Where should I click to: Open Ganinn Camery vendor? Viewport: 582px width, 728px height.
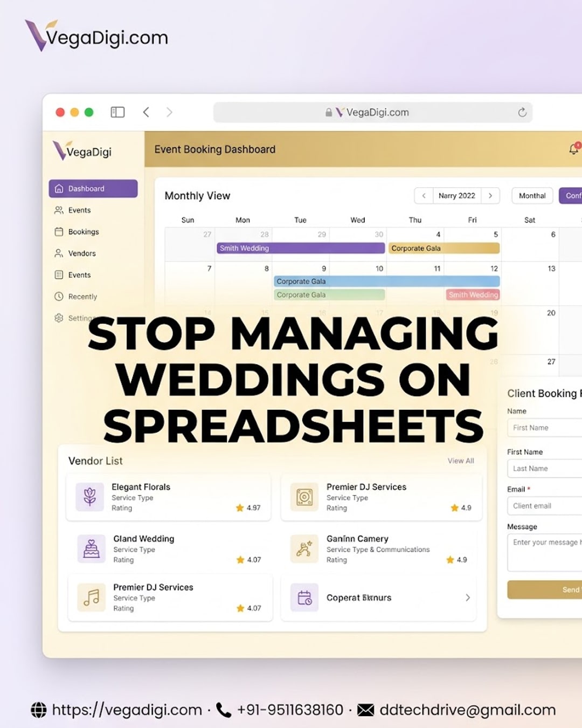coord(379,548)
